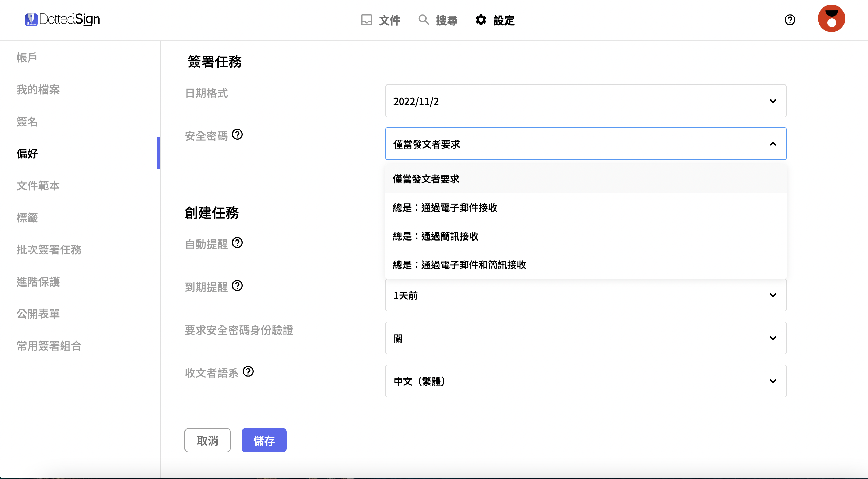Open 我的檔案 in the sidebar
The height and width of the screenshot is (479, 868).
[x=38, y=90]
